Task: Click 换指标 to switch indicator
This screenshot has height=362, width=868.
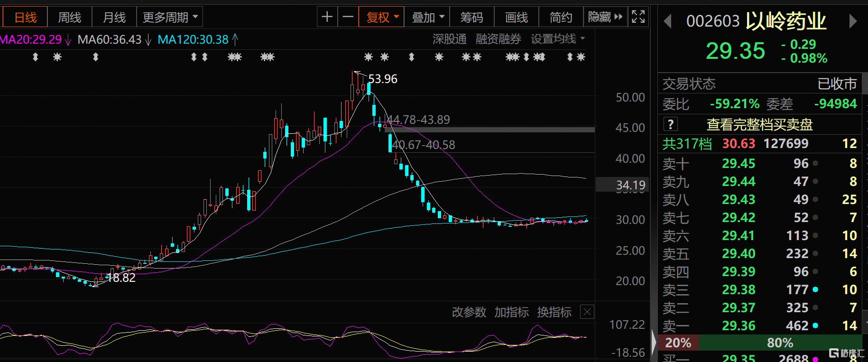Action: 554,312
